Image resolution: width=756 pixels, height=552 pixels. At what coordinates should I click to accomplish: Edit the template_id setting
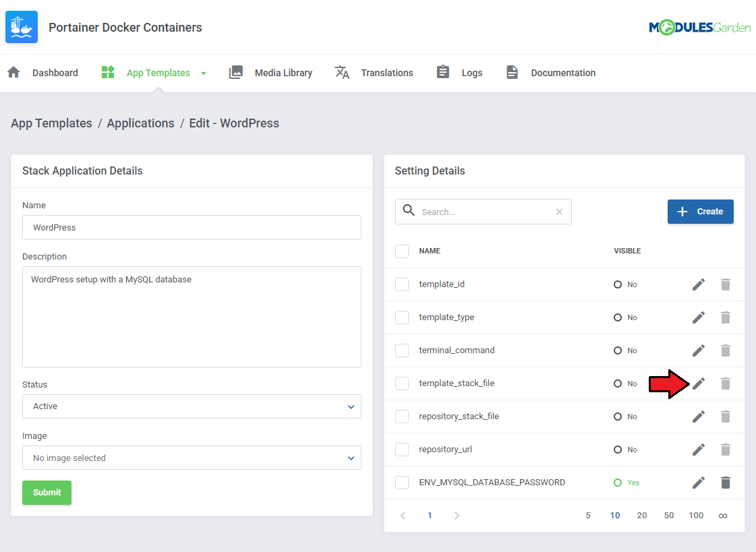coord(699,284)
